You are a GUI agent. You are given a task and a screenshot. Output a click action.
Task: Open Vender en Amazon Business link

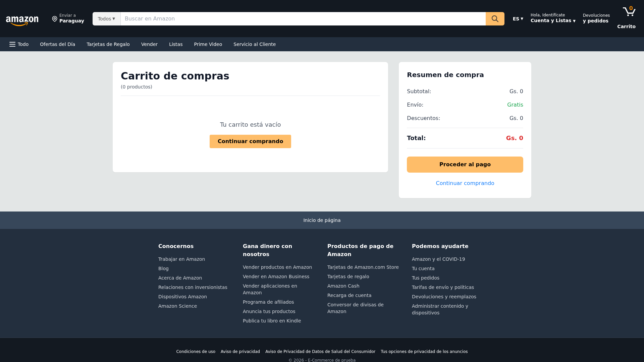(276, 277)
